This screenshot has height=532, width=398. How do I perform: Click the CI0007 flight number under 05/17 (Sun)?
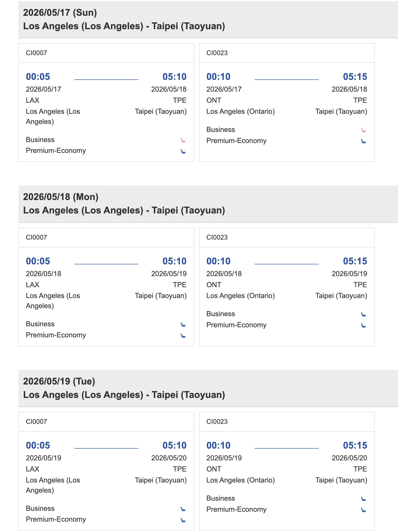tap(37, 53)
